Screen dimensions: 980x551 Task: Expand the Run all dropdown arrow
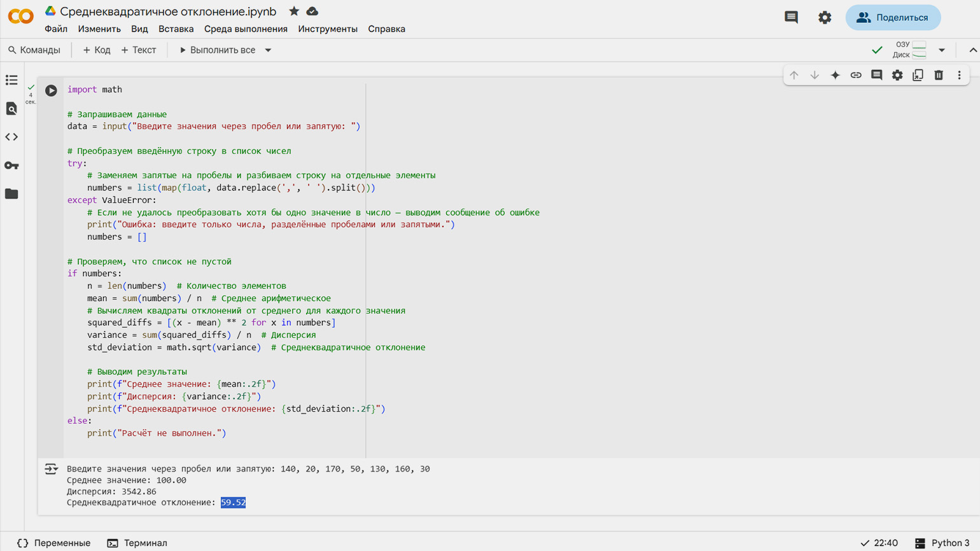tap(268, 50)
